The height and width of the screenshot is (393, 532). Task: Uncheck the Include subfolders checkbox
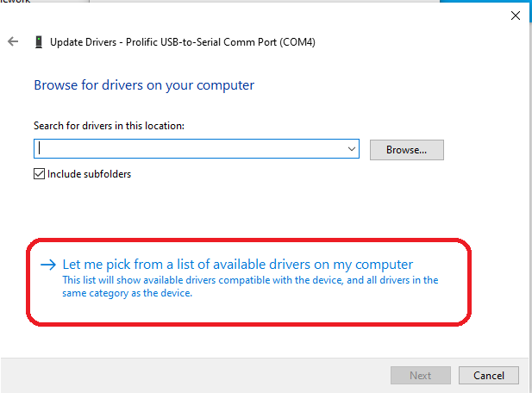(39, 174)
